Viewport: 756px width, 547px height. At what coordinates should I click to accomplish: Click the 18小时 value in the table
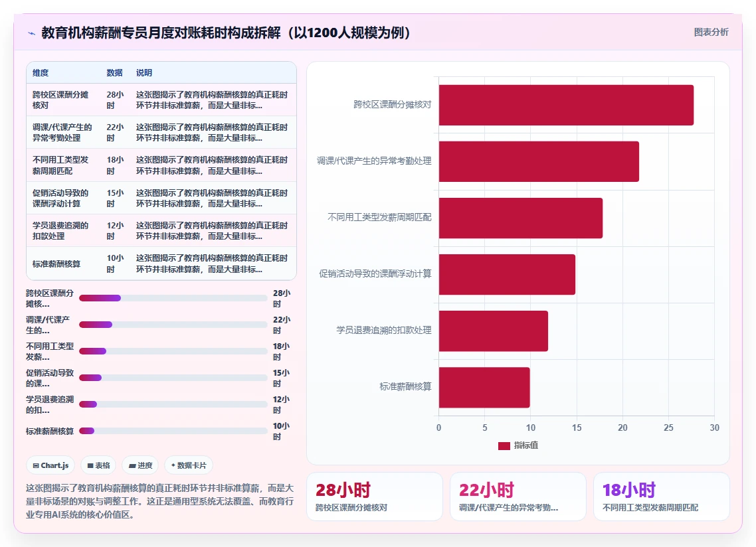pos(115,165)
